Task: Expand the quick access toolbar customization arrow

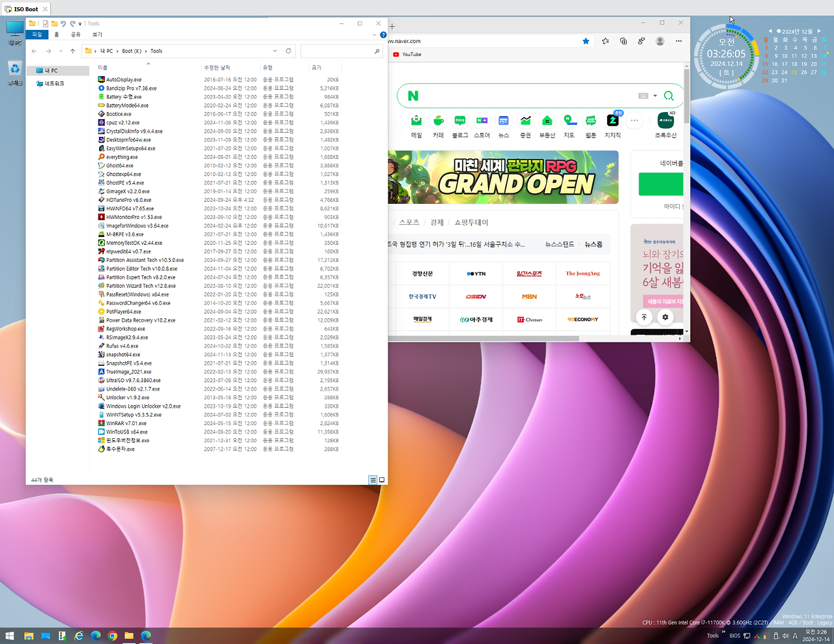Action: click(x=79, y=23)
